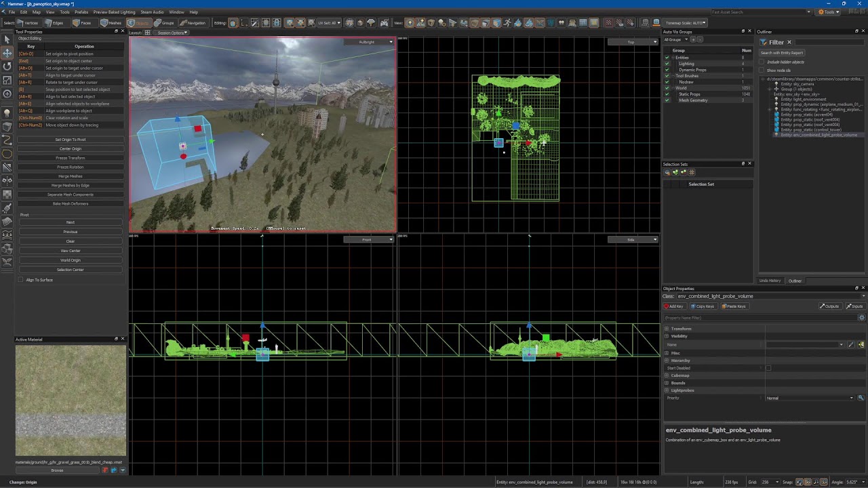Select Navigation selection mode

point(193,23)
